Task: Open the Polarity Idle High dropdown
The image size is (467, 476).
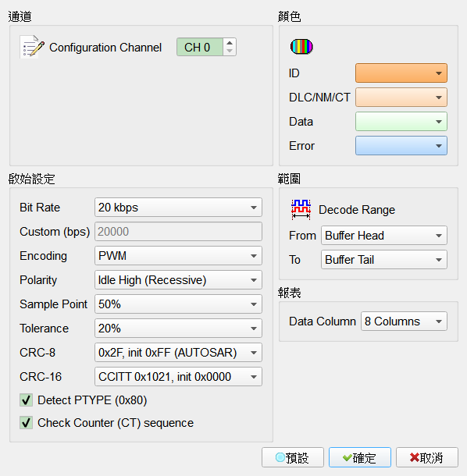Action: click(178, 280)
